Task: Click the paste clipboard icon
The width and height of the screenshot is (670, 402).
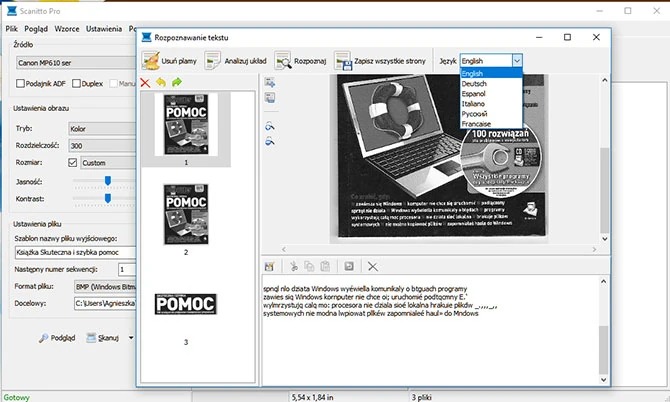Action: point(325,267)
